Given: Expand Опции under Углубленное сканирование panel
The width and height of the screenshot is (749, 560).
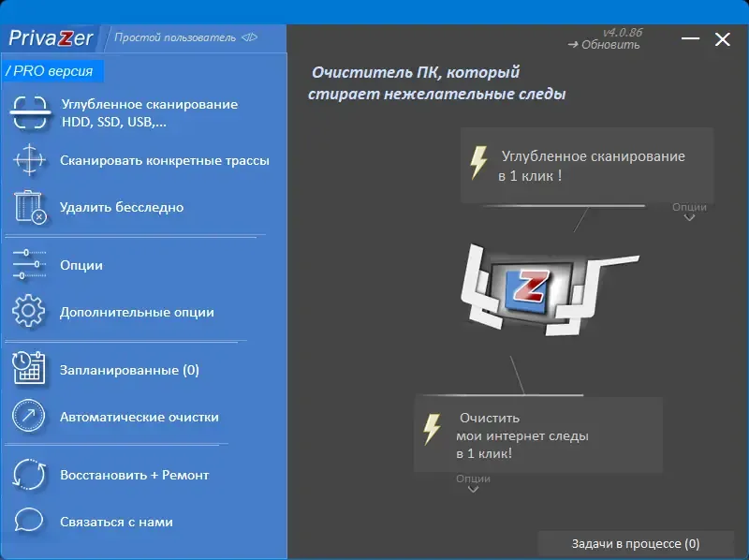Looking at the screenshot, I should click(x=690, y=212).
